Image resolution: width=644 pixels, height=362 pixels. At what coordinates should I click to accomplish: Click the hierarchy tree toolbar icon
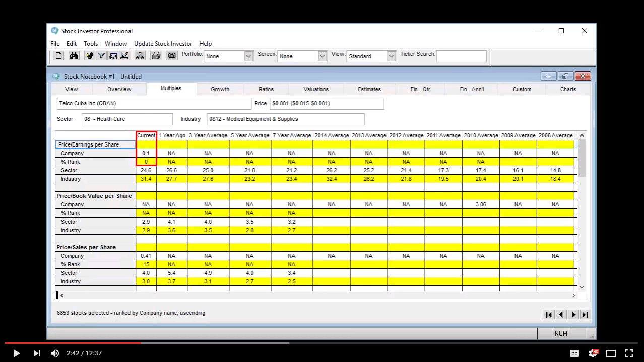pyautogui.click(x=140, y=56)
